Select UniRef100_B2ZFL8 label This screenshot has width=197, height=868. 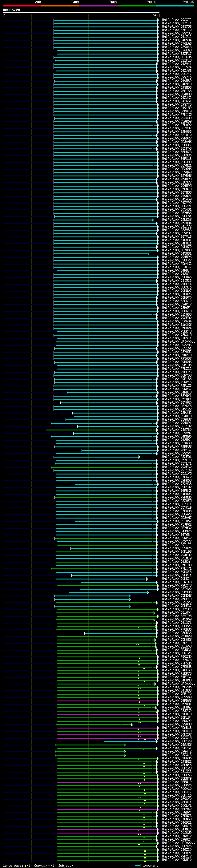point(177,60)
